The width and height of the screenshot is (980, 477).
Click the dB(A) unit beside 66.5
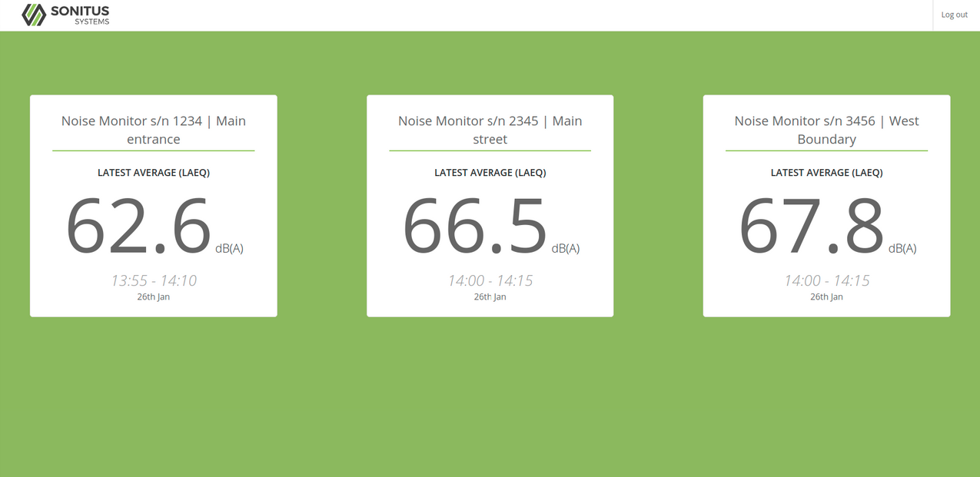(x=566, y=248)
